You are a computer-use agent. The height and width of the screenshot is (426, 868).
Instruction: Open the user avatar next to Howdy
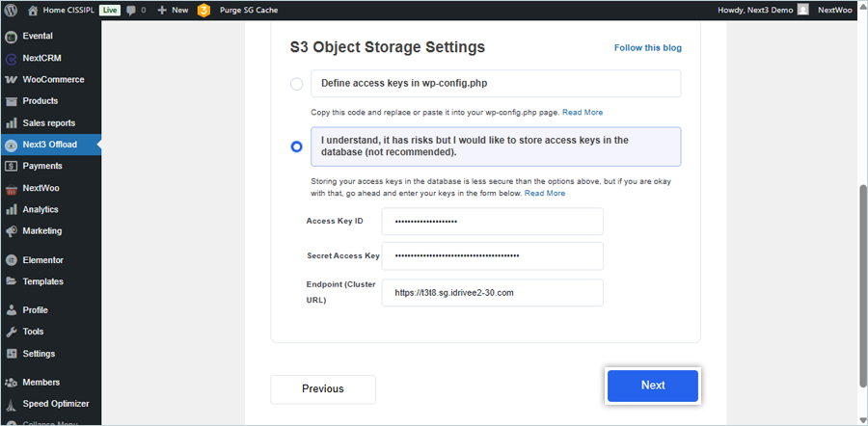[x=802, y=10]
